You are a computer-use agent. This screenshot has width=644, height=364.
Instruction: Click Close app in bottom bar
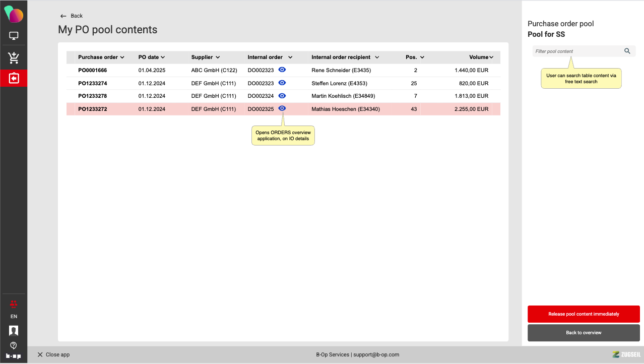coord(53,355)
